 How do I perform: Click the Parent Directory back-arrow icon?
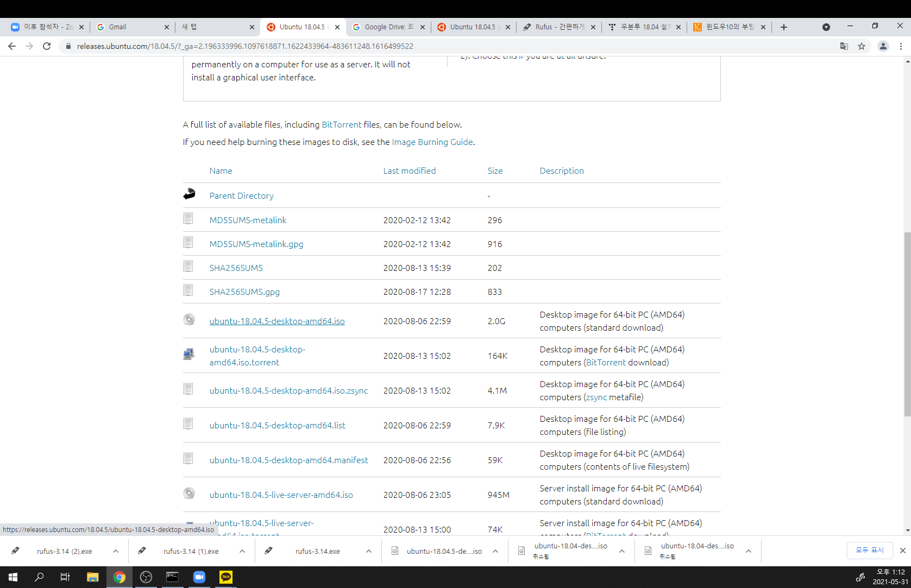pyautogui.click(x=189, y=194)
